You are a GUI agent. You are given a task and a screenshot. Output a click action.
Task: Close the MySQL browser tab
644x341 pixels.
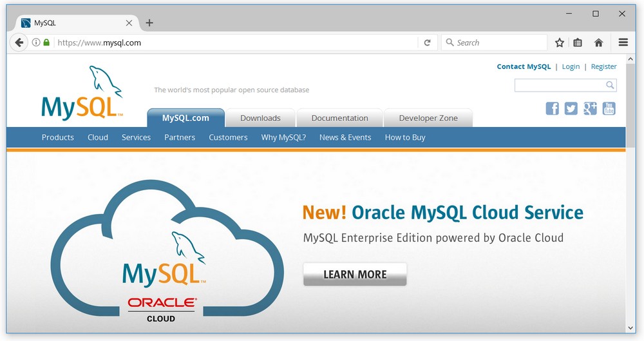click(x=129, y=23)
